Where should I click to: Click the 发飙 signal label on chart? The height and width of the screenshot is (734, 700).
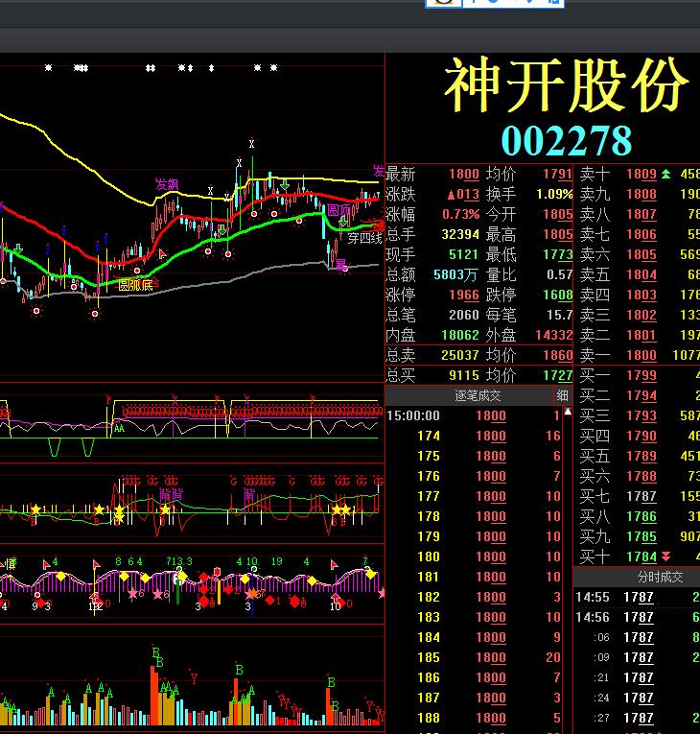[x=167, y=184]
